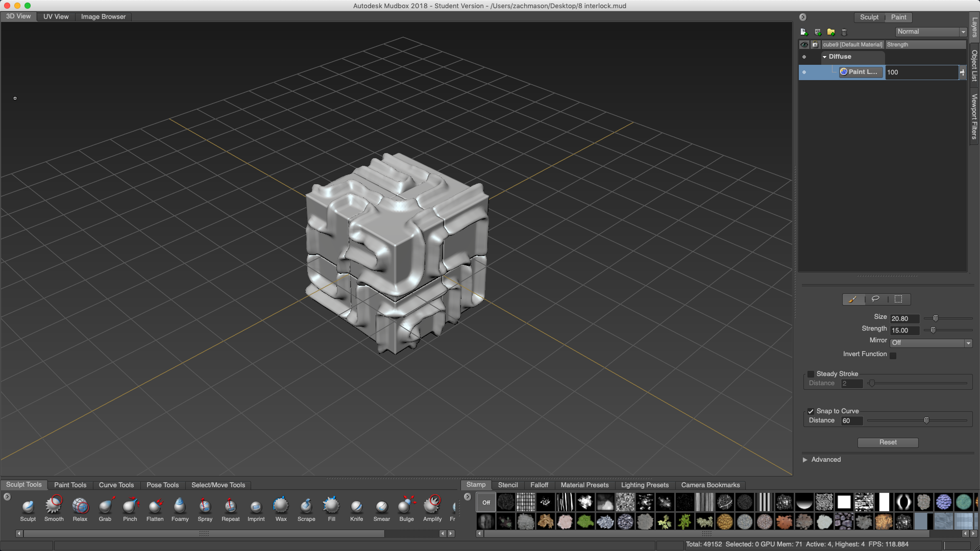This screenshot has height=551, width=980.
Task: Select the Smooth sculpt tool
Action: click(x=54, y=506)
